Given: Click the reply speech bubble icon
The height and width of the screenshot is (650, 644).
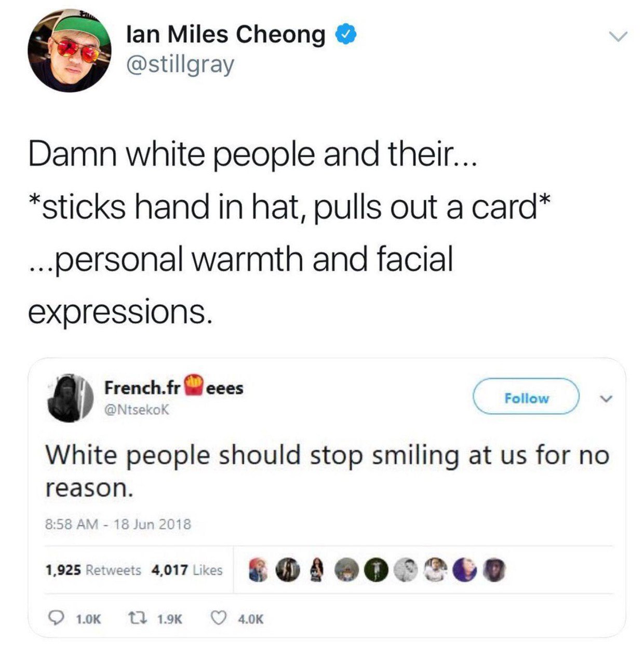Looking at the screenshot, I should coord(56,618).
